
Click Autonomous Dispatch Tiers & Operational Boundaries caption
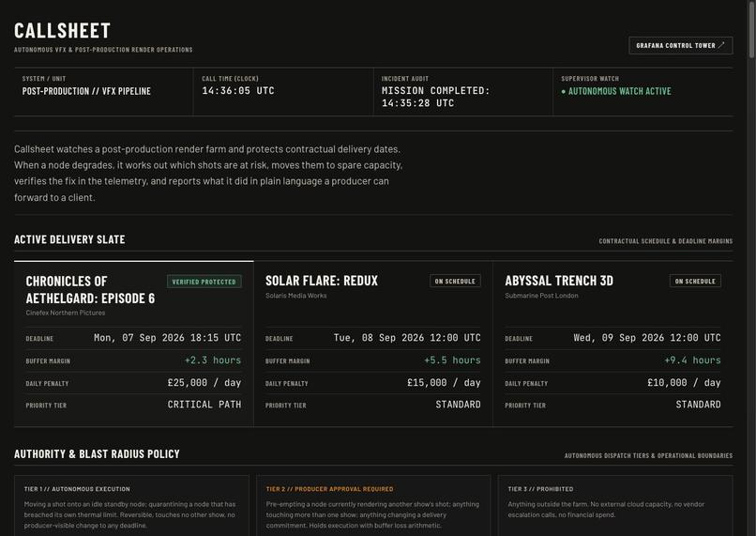(x=648, y=456)
